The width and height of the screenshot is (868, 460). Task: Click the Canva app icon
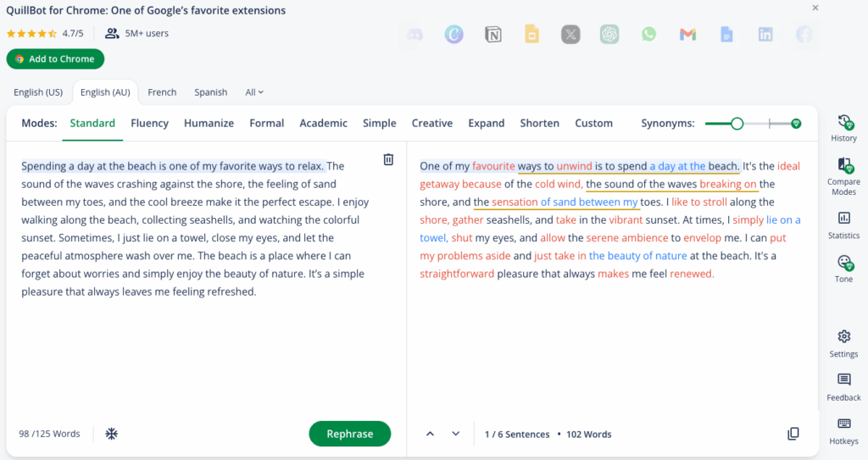(x=454, y=35)
